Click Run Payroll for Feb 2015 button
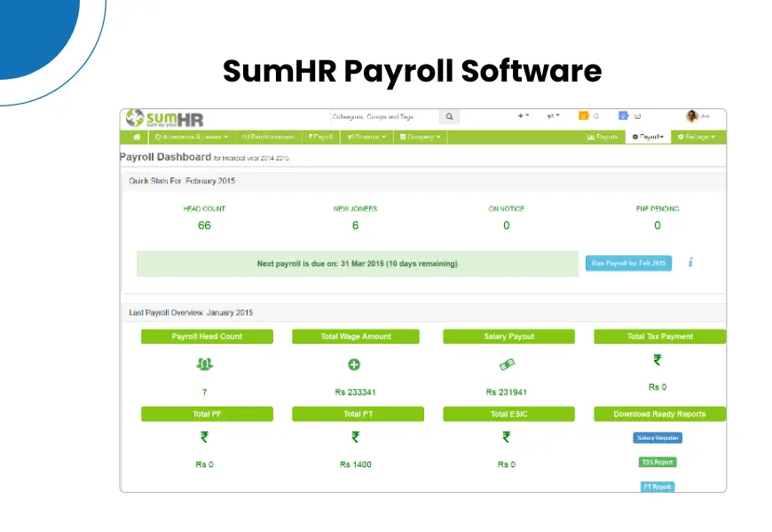772x532 pixels. (x=628, y=263)
